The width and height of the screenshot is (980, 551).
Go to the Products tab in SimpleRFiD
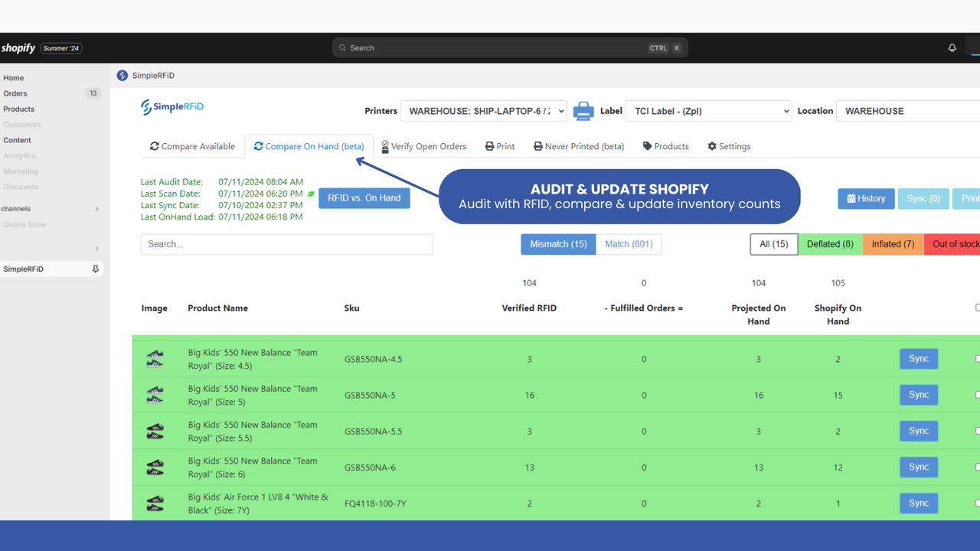click(665, 146)
